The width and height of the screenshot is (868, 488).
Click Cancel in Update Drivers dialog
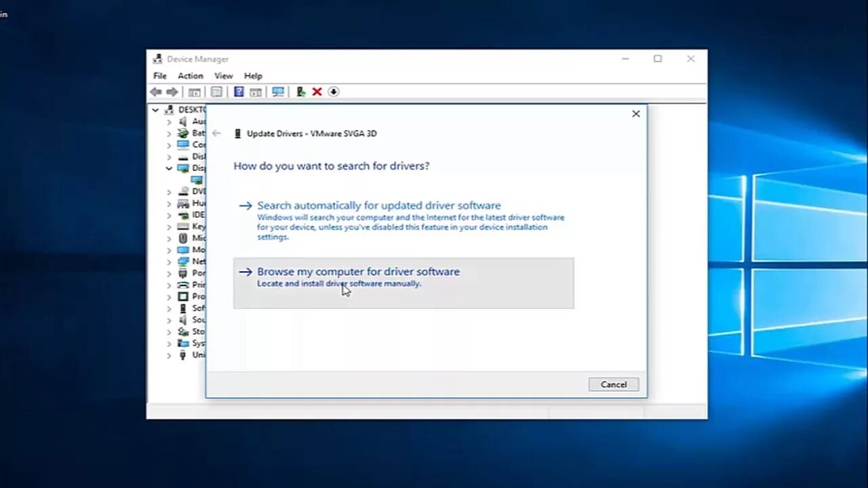click(x=614, y=384)
